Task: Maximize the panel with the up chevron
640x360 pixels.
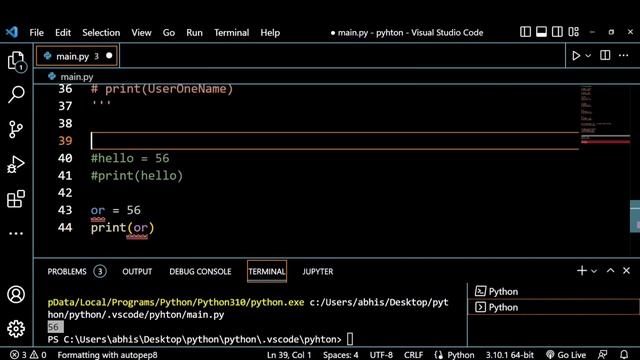Action: pos(610,271)
